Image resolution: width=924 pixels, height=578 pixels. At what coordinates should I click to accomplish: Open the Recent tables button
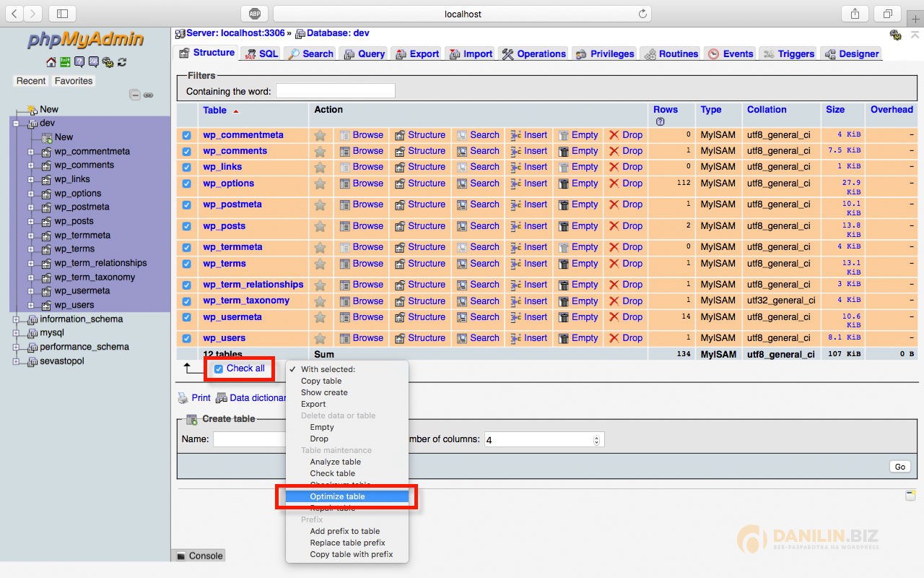(31, 81)
